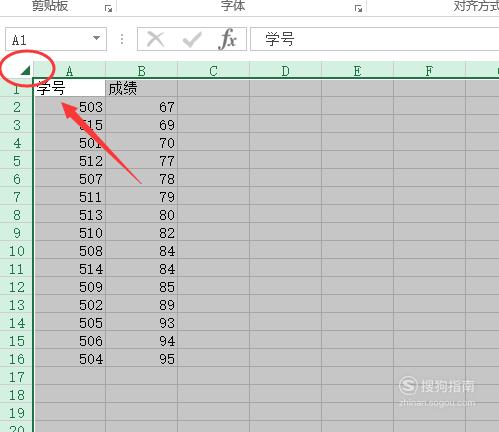Image resolution: width=499 pixels, height=432 pixels.
Task: Open the 字体 dialog launcher
Action: (358, 9)
